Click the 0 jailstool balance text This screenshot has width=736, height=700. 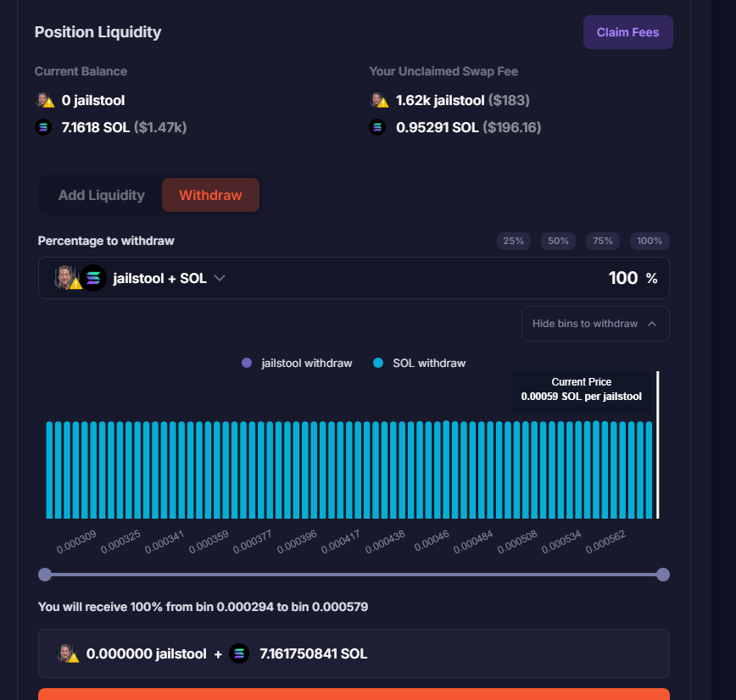(x=93, y=100)
